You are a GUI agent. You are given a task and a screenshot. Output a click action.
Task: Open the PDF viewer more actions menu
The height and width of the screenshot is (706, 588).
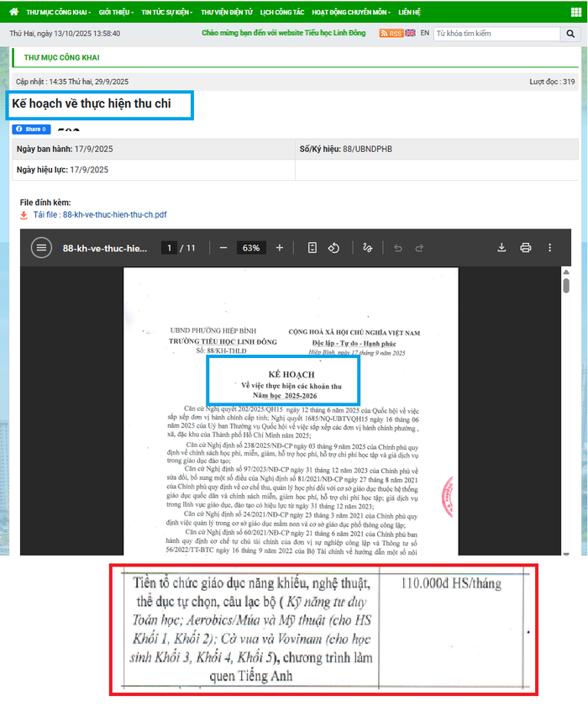point(550,248)
